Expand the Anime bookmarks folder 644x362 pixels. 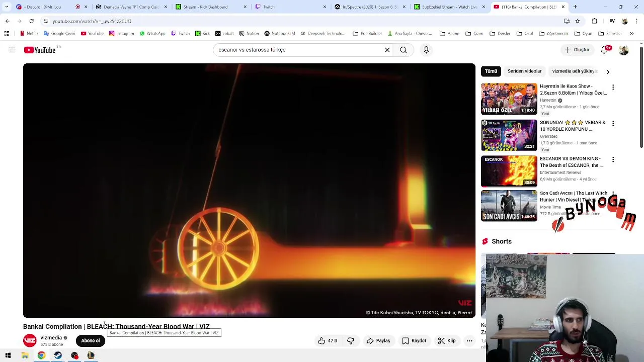coord(449,34)
